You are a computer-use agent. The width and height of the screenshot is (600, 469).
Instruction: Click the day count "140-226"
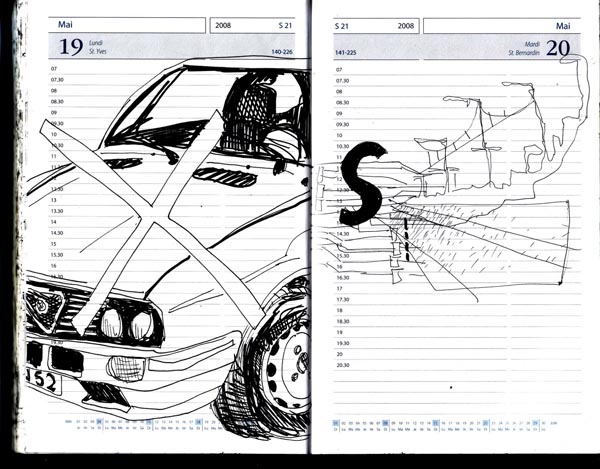pos(282,52)
